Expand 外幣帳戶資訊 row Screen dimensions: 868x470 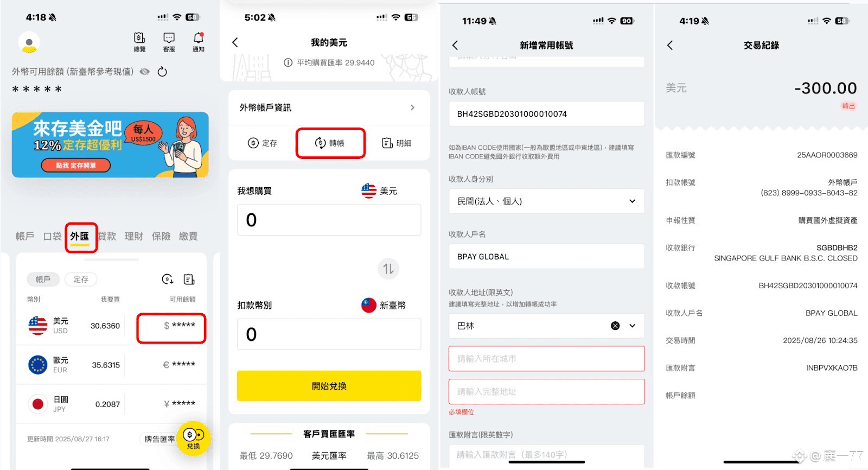tap(329, 107)
